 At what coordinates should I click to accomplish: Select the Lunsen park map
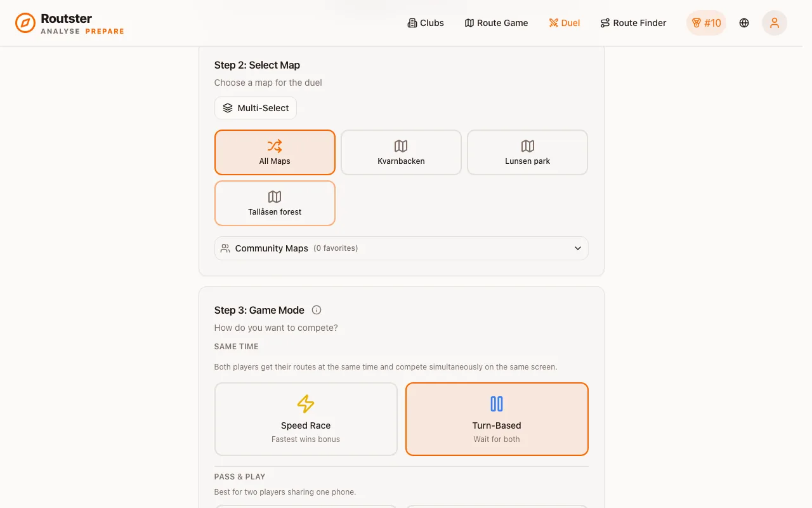click(x=527, y=152)
